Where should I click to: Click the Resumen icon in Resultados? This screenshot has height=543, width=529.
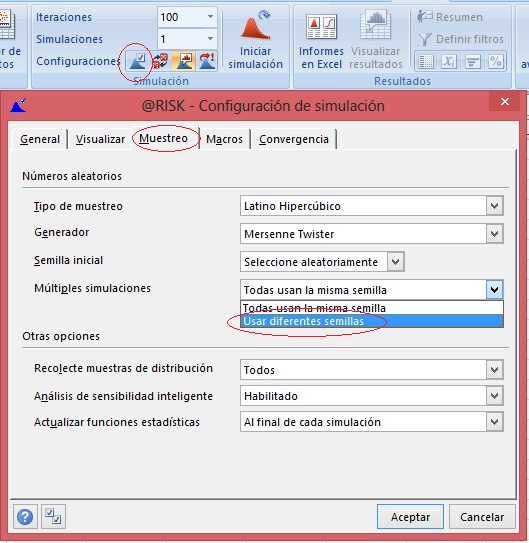tap(425, 17)
